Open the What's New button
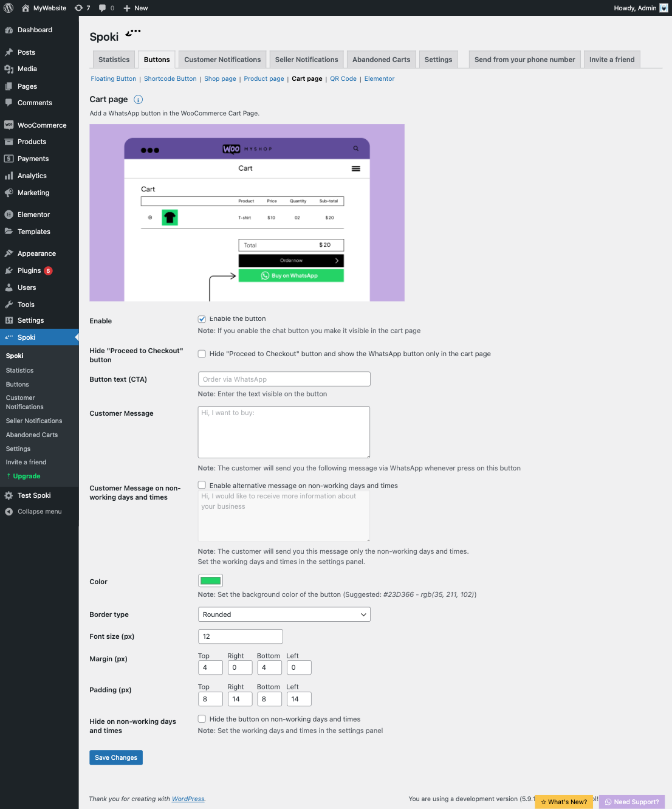The height and width of the screenshot is (809, 672). point(564,802)
